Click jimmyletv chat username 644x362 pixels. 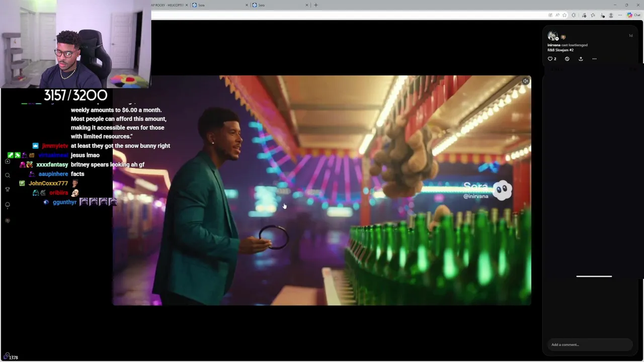55,146
